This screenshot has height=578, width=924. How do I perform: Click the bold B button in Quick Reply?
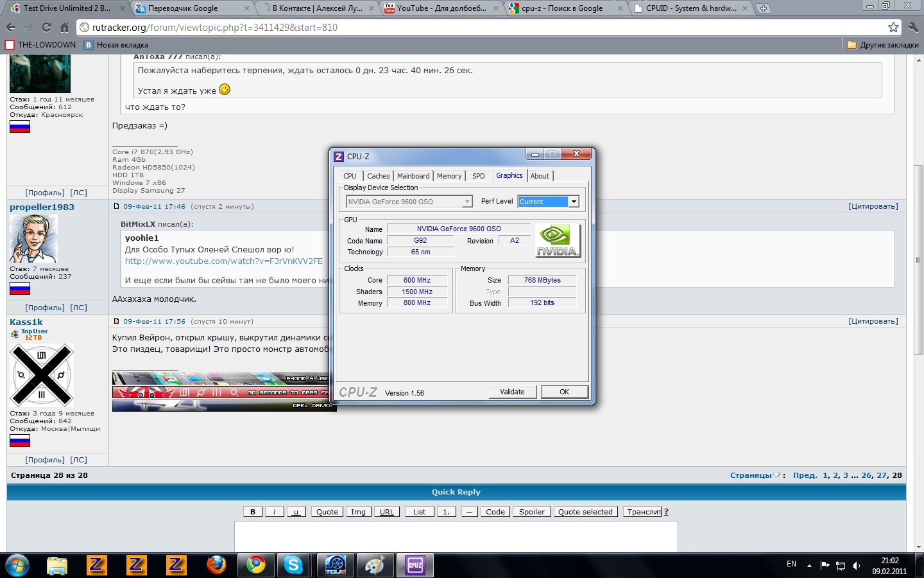click(x=253, y=512)
